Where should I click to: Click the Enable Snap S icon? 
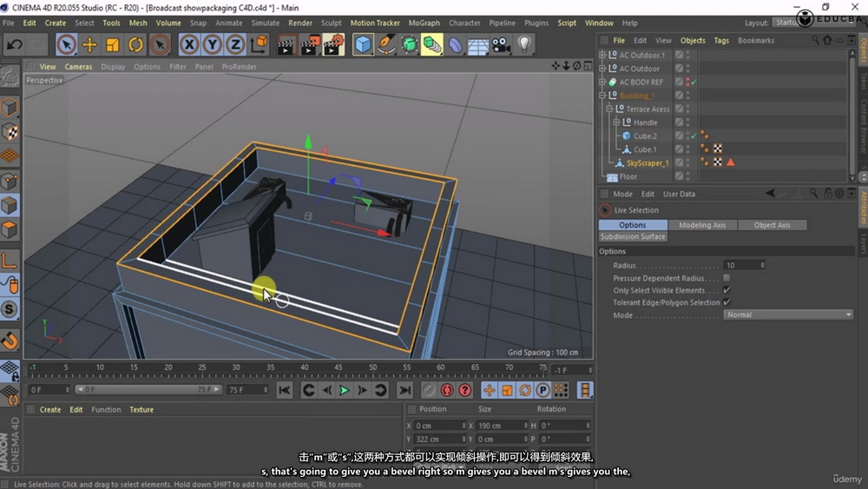click(10, 309)
